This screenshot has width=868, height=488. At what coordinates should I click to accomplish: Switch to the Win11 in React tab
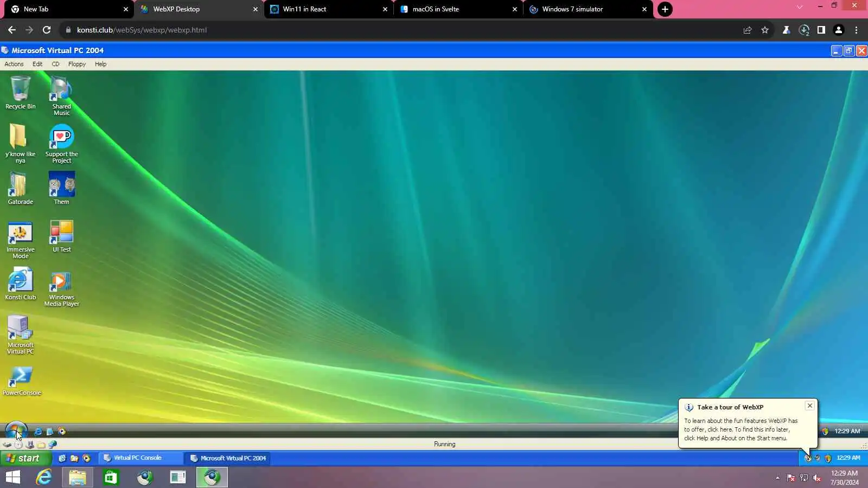328,9
